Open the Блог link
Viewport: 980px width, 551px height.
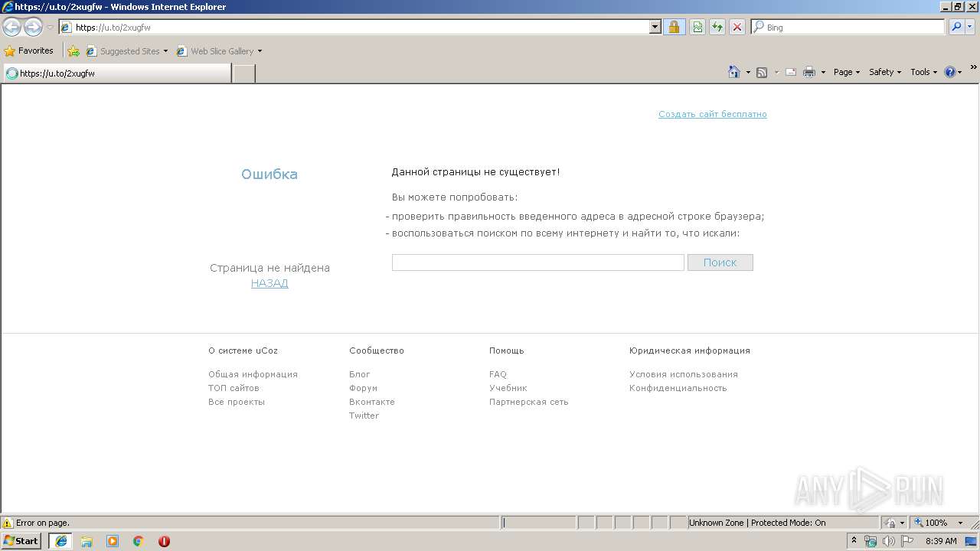(x=360, y=374)
